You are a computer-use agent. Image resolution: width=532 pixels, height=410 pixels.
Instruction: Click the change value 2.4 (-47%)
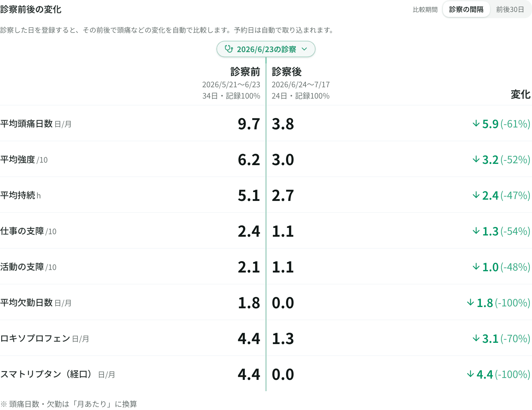(506, 195)
